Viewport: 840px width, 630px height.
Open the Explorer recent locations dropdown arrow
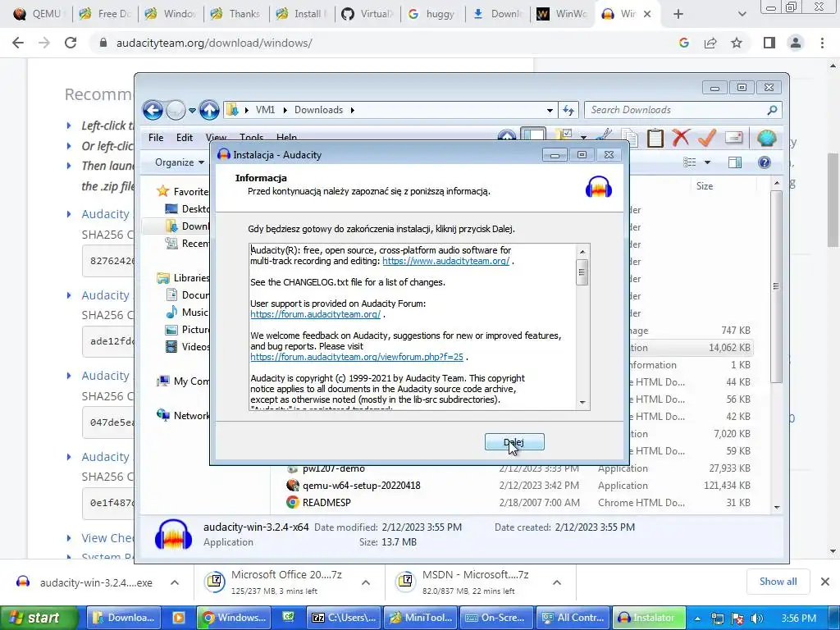coord(192,111)
